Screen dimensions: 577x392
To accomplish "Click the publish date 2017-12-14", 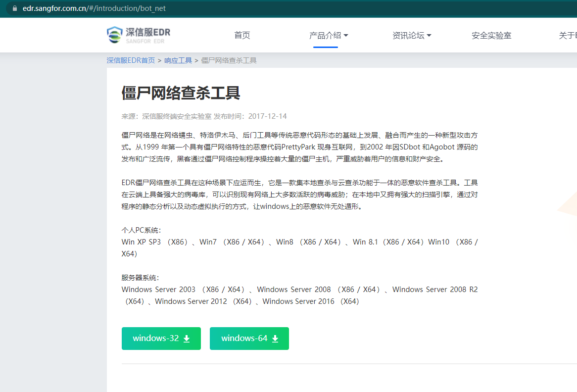I will coord(268,116).
